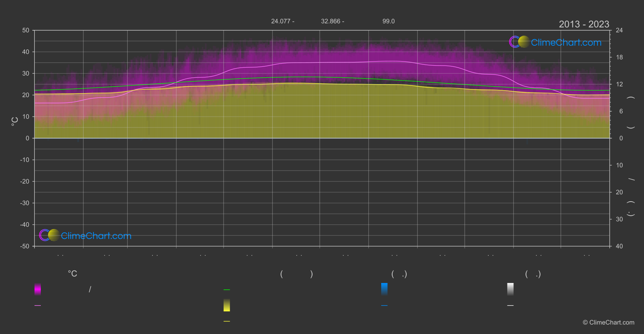
Task: Click the °C legend heading
Action: (72, 274)
